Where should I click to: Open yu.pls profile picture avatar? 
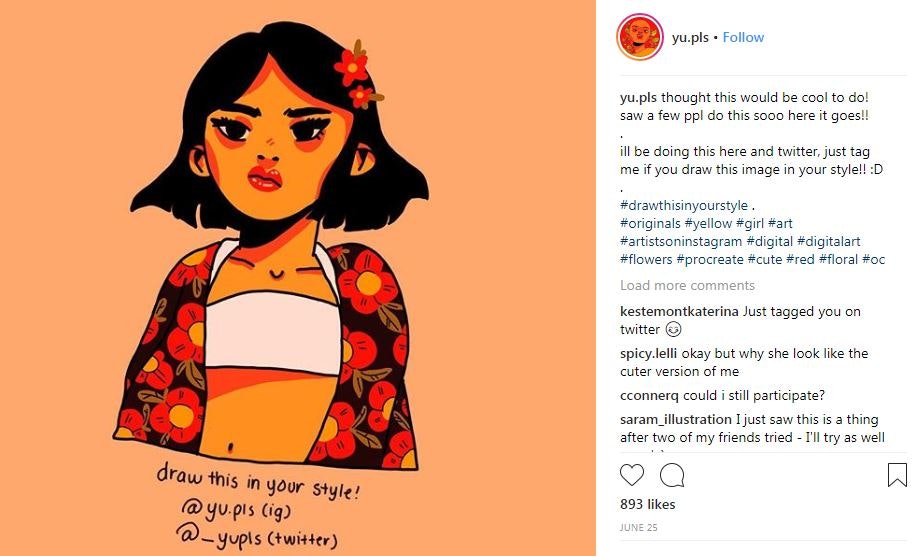(x=639, y=37)
